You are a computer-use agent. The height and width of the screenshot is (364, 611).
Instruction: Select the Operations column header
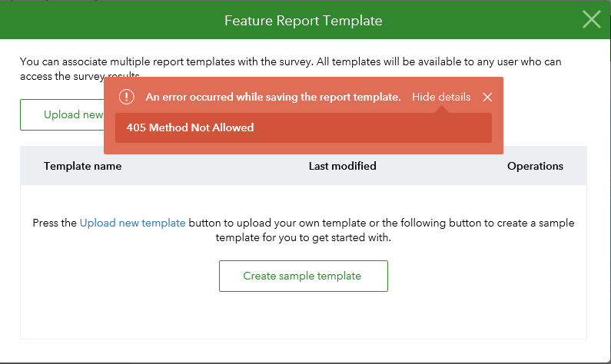535,166
